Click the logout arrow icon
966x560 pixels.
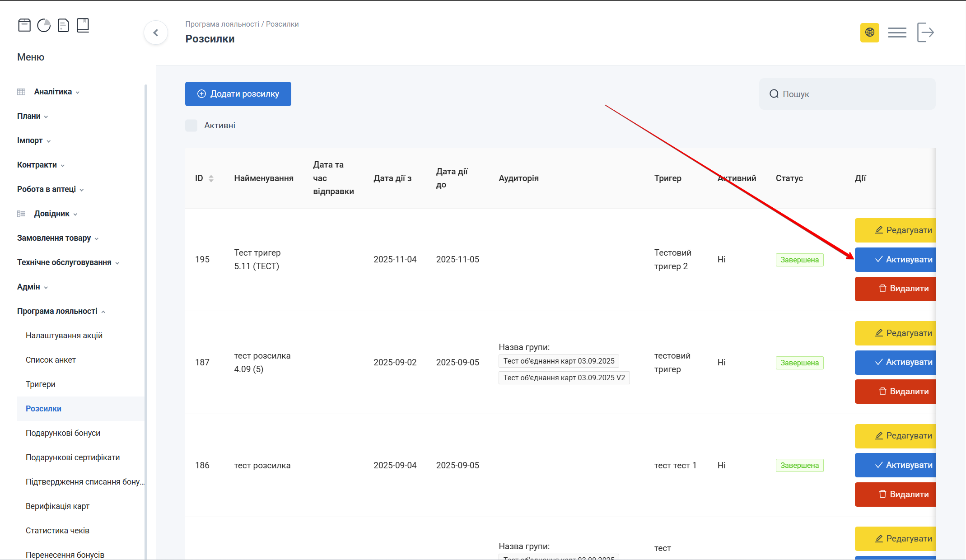[x=925, y=33]
